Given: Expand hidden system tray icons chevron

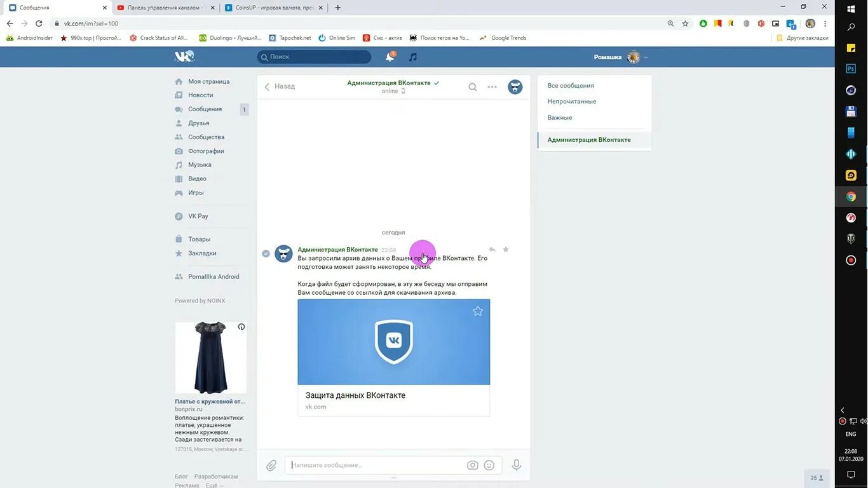Looking at the screenshot, I should click(x=843, y=410).
